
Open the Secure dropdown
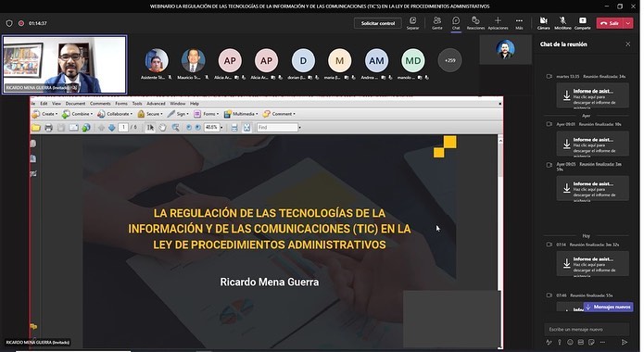150,114
